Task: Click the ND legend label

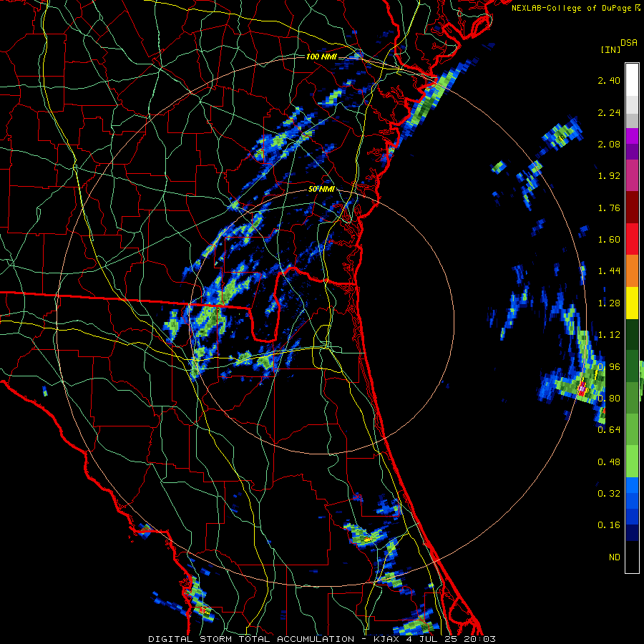Action: 615,557
